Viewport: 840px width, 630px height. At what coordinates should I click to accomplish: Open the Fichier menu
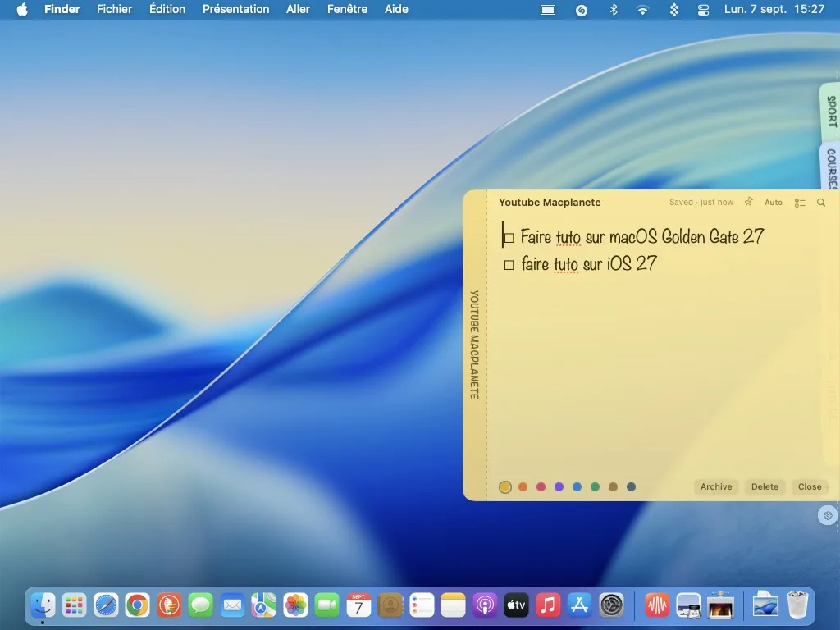(x=114, y=9)
